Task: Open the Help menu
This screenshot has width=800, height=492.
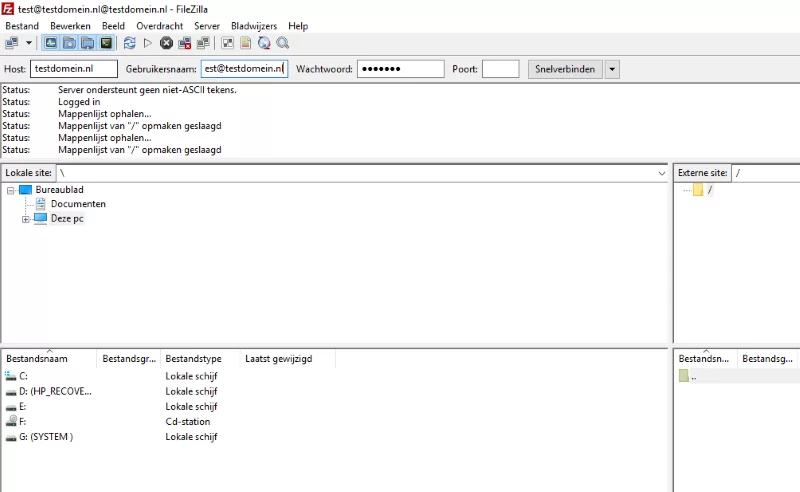Action: [x=298, y=26]
